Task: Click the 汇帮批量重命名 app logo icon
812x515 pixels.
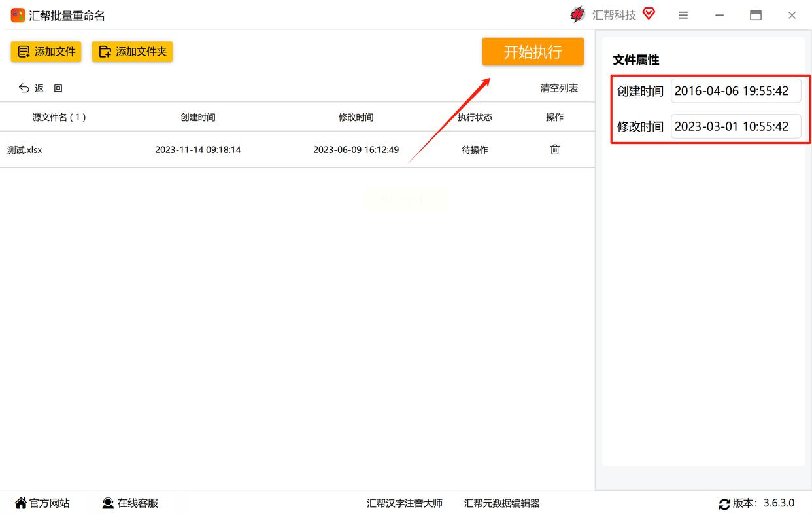Action: pos(18,15)
